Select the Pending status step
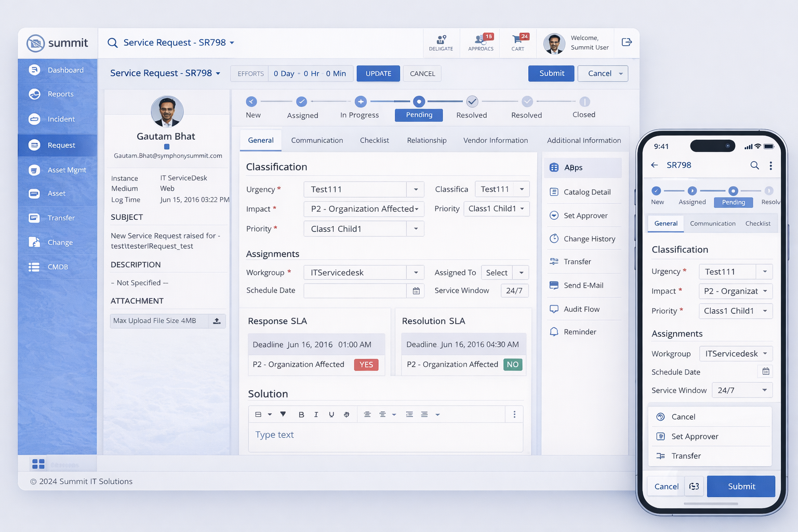Viewport: 798px width, 532px height. (x=419, y=115)
